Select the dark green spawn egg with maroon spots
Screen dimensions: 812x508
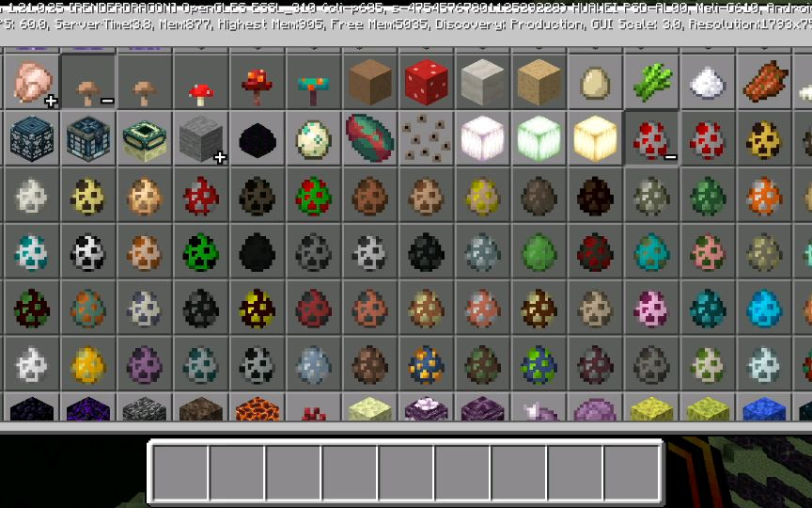[32, 308]
